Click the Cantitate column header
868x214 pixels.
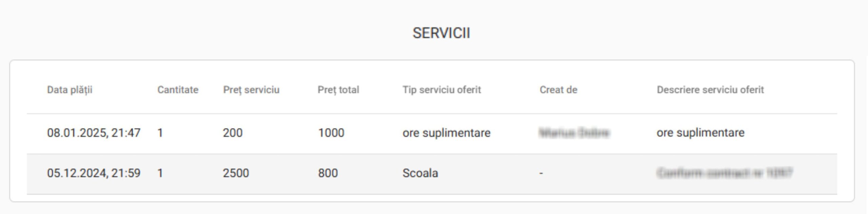pos(178,90)
